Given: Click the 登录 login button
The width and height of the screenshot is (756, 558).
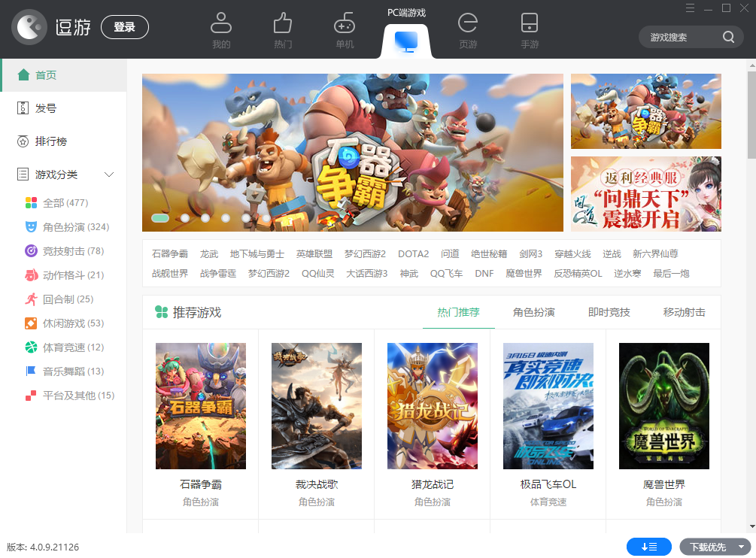Looking at the screenshot, I should point(124,27).
